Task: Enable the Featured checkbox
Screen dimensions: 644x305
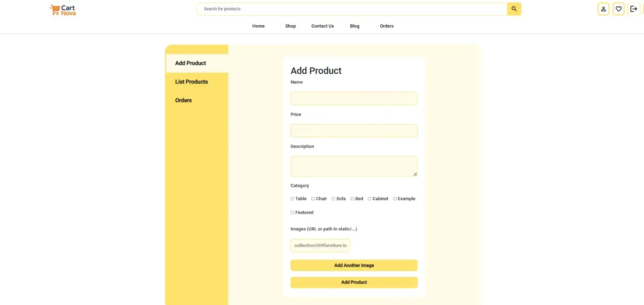Action: tap(293, 213)
